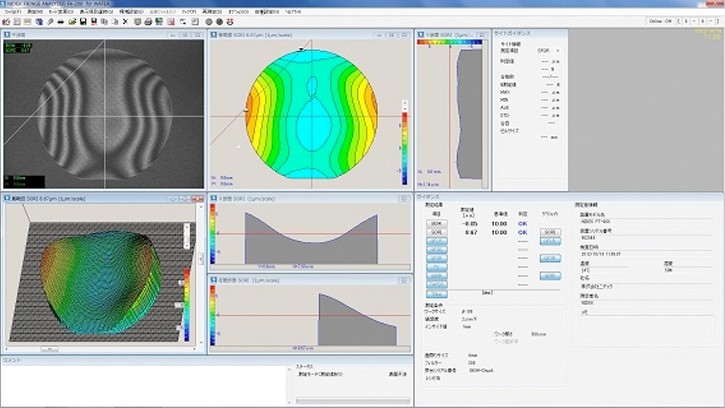725x408 pixels.
Task: Click the 3D view horizontal scrollbar thumb
Action: pos(49,349)
